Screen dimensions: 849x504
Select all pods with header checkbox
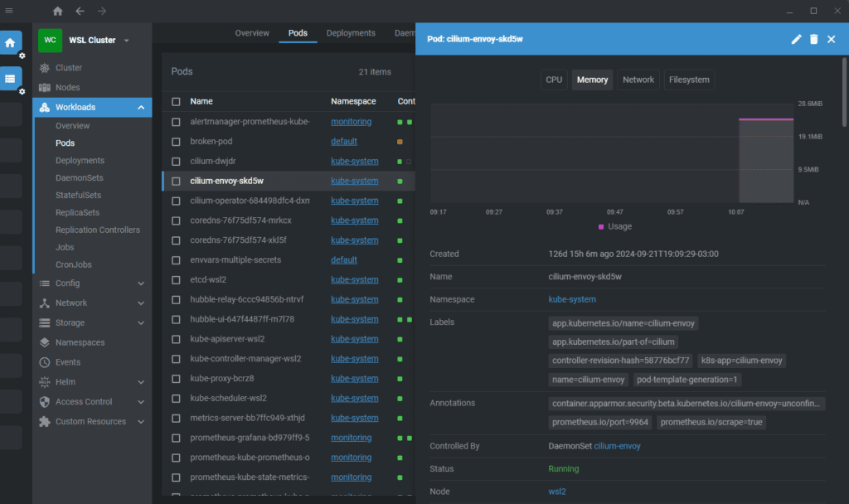tap(176, 102)
